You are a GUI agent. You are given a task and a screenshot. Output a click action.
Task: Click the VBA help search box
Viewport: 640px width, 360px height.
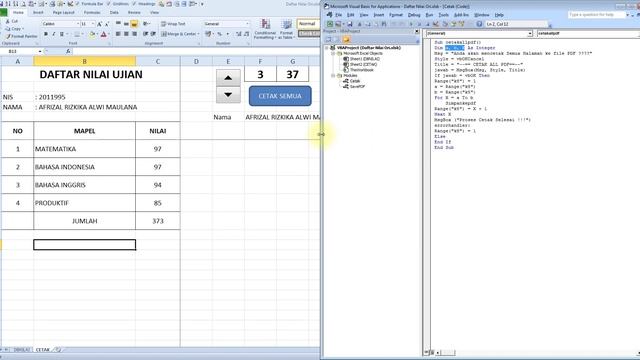pyautogui.click(x=596, y=15)
